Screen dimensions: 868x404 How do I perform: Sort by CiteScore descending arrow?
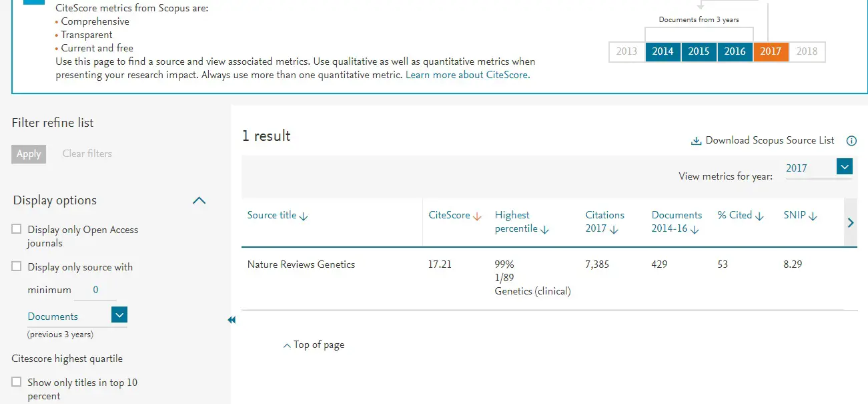click(x=477, y=216)
